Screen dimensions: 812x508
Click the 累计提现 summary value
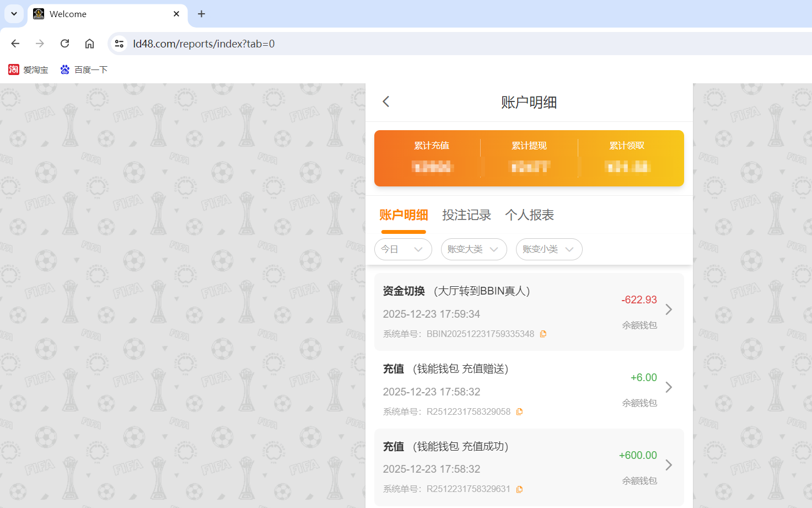pyautogui.click(x=529, y=167)
